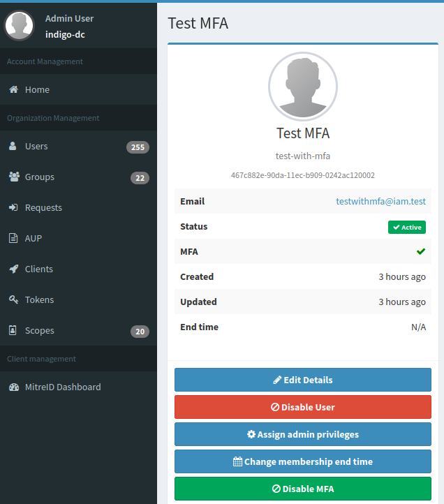Open the Users menu item
Image resolution: width=444 pixels, height=504 pixels.
click(x=78, y=147)
